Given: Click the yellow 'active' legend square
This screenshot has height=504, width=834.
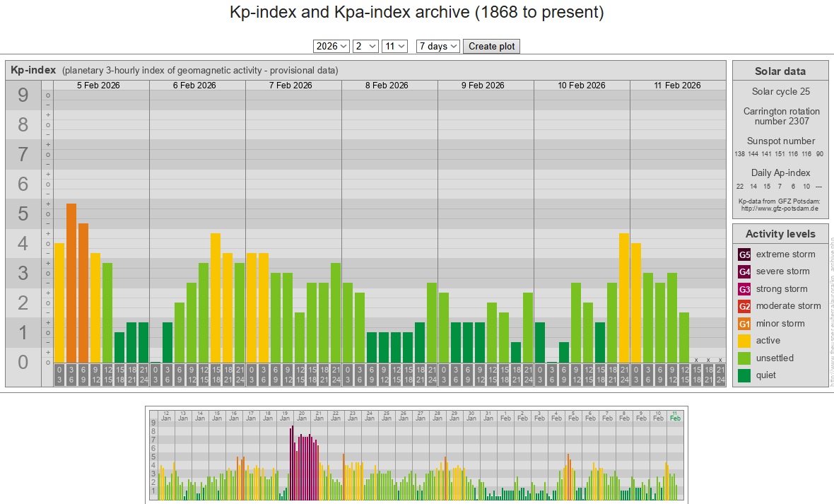Looking at the screenshot, I should coord(744,341).
